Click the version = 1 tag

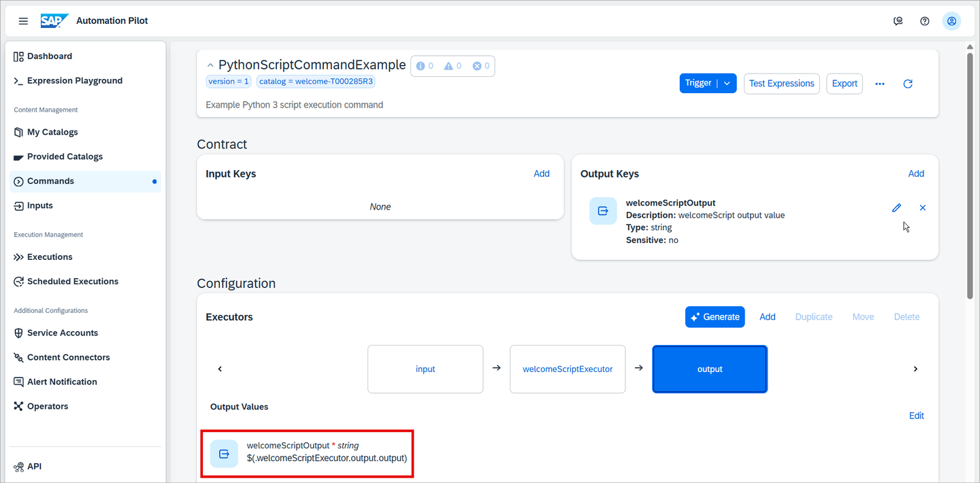(228, 82)
